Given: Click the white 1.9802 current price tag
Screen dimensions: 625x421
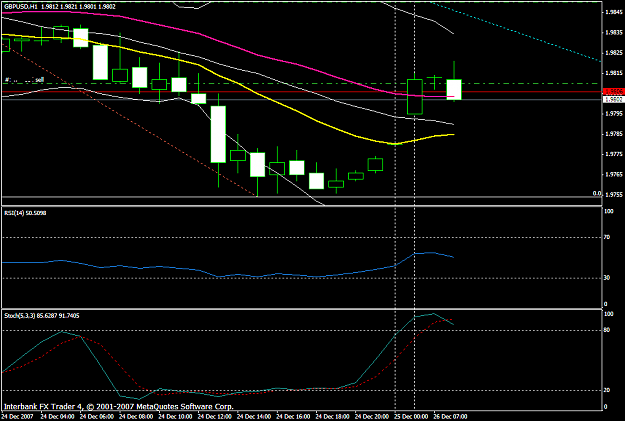Looking at the screenshot, I should [x=613, y=100].
